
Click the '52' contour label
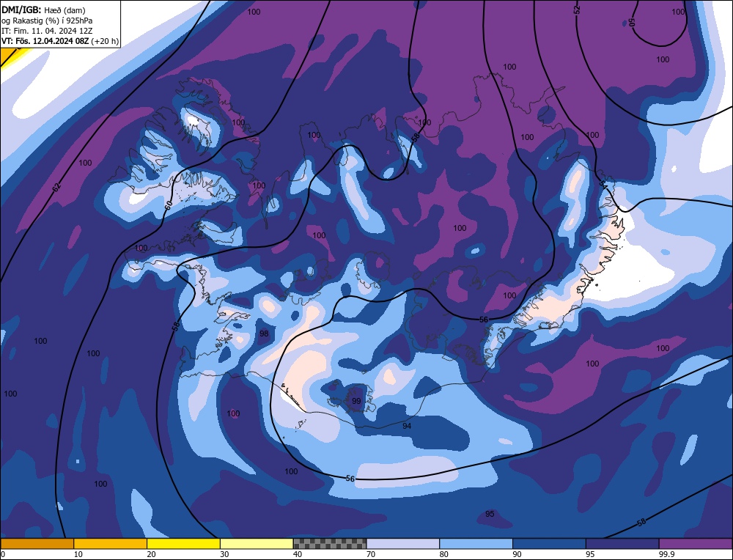(576, 9)
